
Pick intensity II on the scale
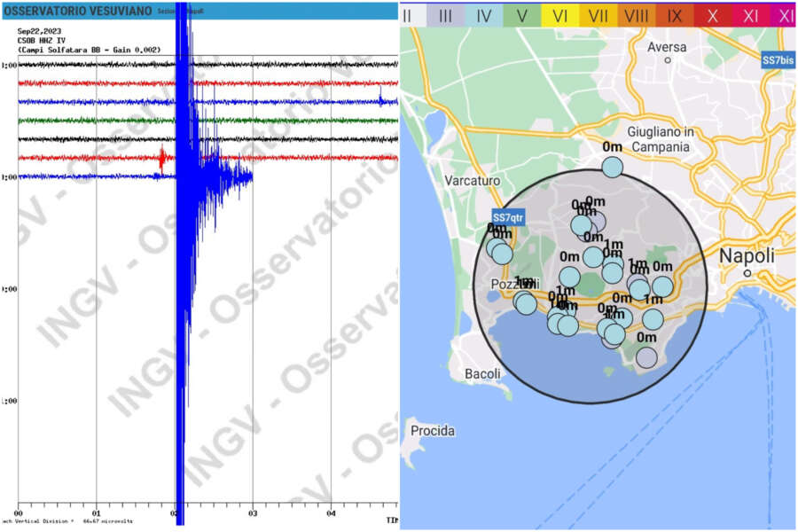coord(407,15)
